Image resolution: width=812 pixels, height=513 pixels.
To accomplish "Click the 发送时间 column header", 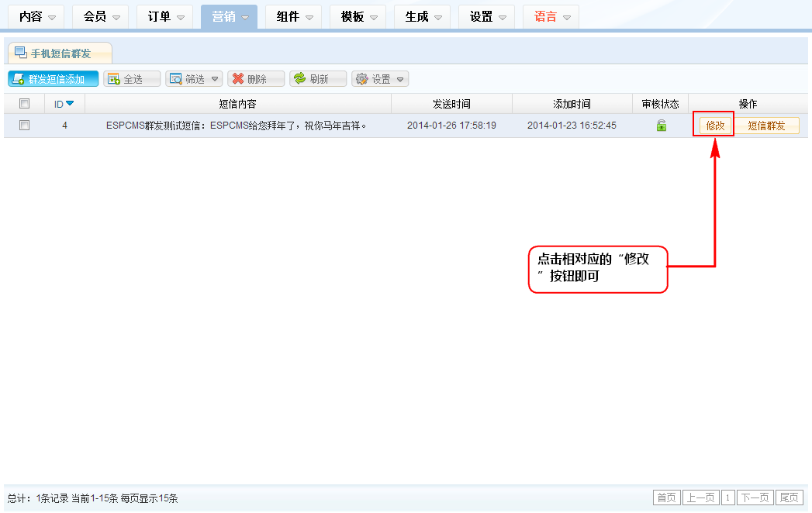I will pos(451,104).
